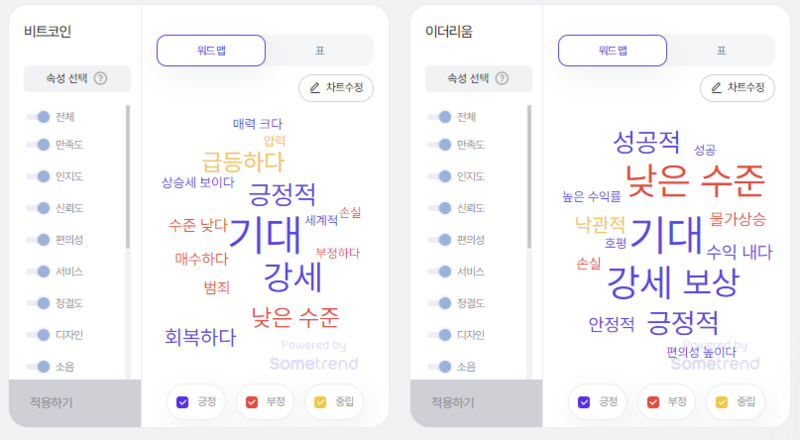This screenshot has height=440, width=800.
Task: Select the 워드 맵 tab for 이더리움
Action: [x=612, y=51]
